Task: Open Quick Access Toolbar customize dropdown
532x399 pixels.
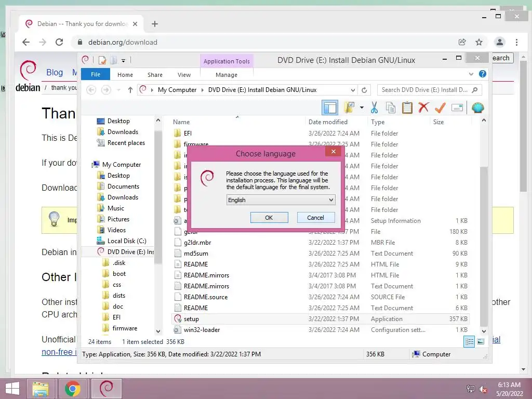Action: 124,61
